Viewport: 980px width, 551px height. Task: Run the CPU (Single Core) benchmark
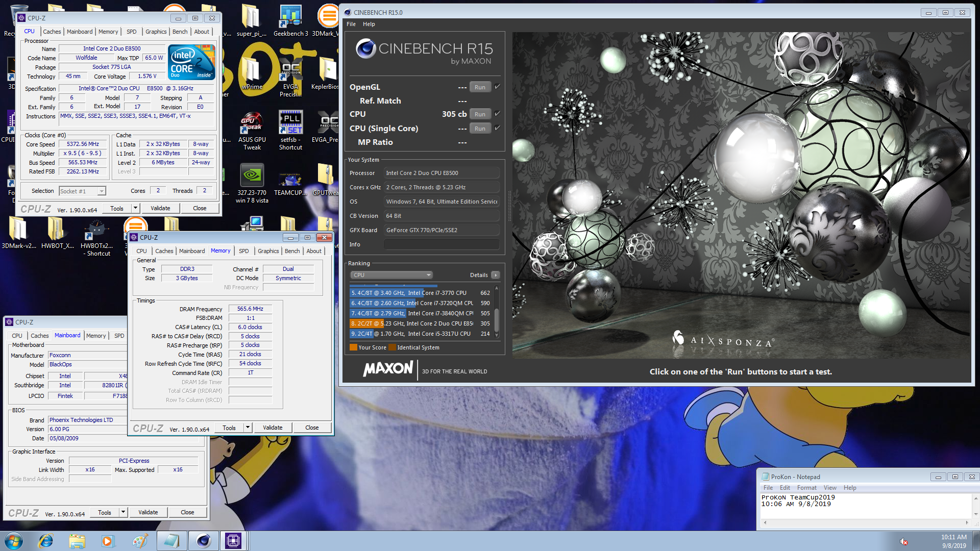[x=480, y=129]
